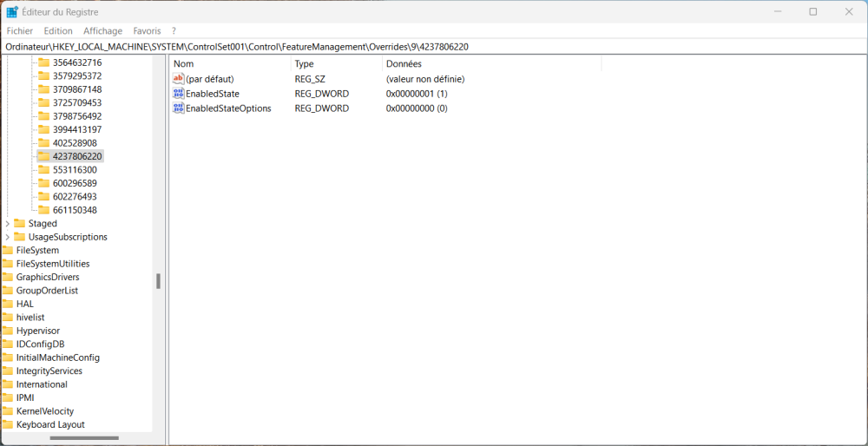Maximize the Registry Editor window

[x=812, y=11]
